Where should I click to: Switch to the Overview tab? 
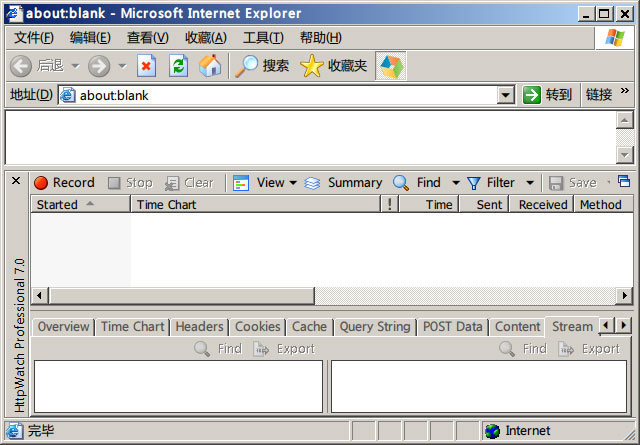(x=63, y=327)
